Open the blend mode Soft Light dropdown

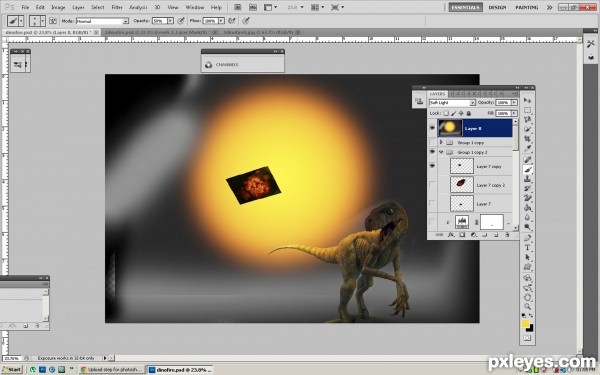[x=452, y=103]
